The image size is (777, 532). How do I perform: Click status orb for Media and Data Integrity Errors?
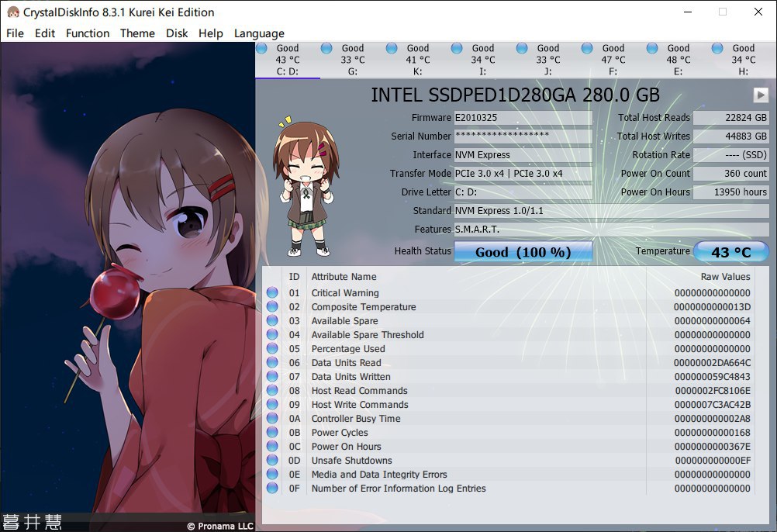point(272,474)
